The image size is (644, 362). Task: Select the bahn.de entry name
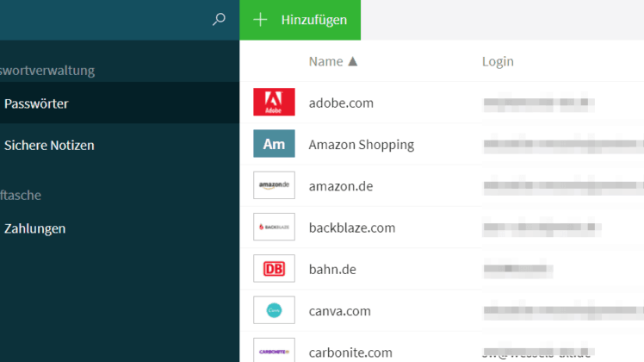332,270
